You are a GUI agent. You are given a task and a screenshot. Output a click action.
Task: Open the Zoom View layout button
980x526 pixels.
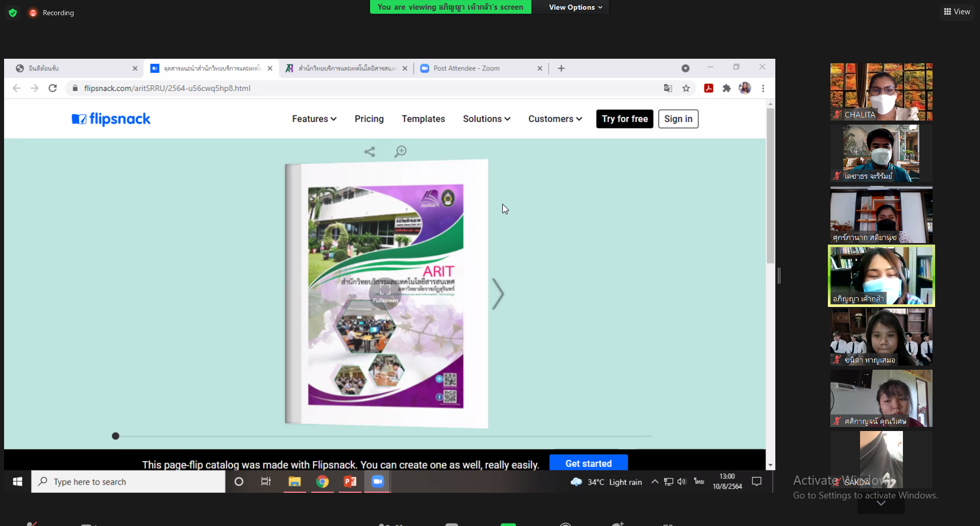pos(957,12)
